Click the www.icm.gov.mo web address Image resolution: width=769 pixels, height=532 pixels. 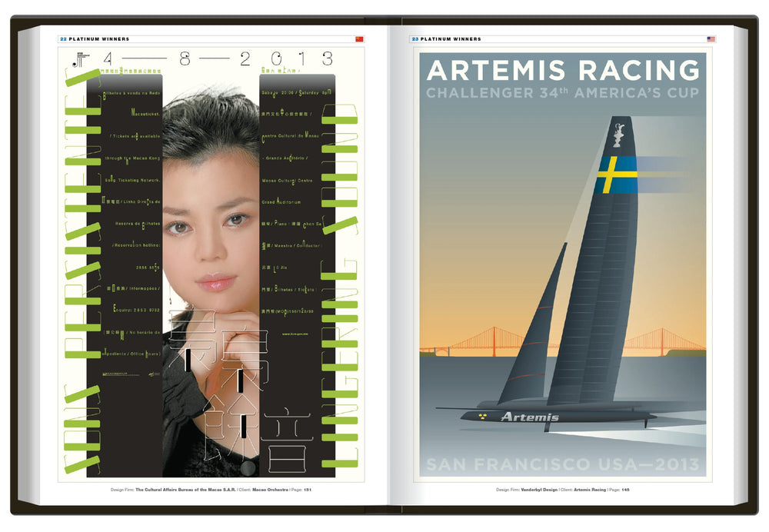297,334
